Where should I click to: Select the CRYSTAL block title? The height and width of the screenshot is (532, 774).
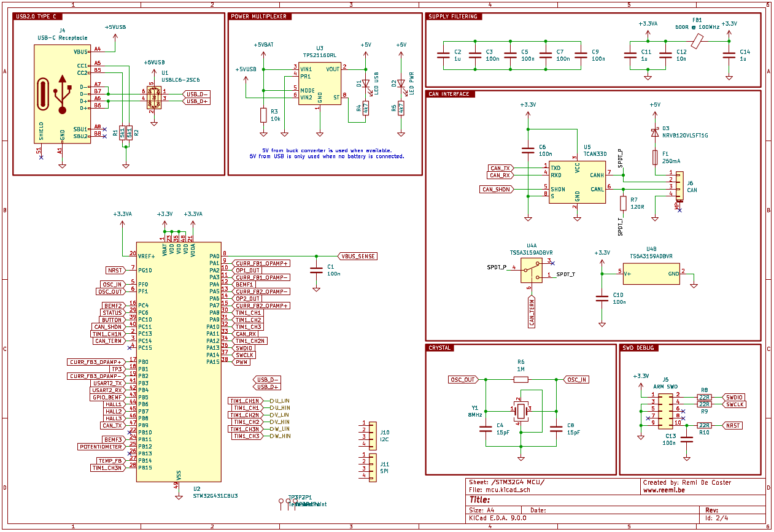(x=440, y=348)
